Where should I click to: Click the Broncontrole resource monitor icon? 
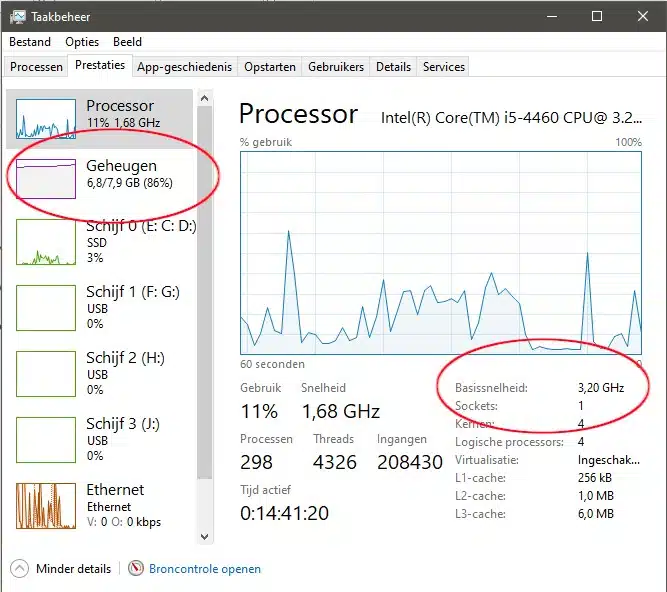click(x=136, y=569)
